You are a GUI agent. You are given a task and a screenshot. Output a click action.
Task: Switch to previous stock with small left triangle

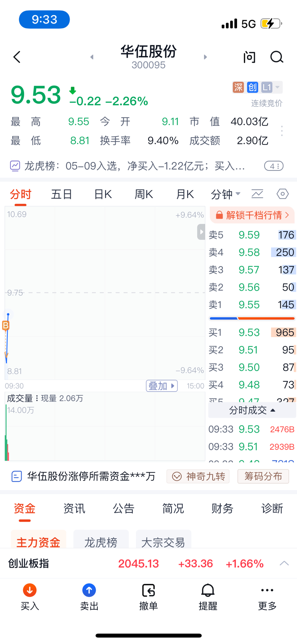tap(92, 57)
